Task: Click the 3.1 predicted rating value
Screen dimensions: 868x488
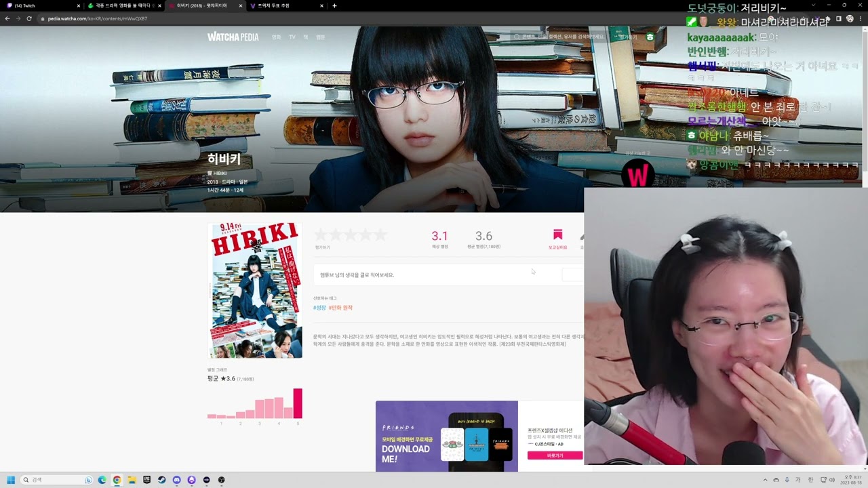Action: click(x=439, y=236)
